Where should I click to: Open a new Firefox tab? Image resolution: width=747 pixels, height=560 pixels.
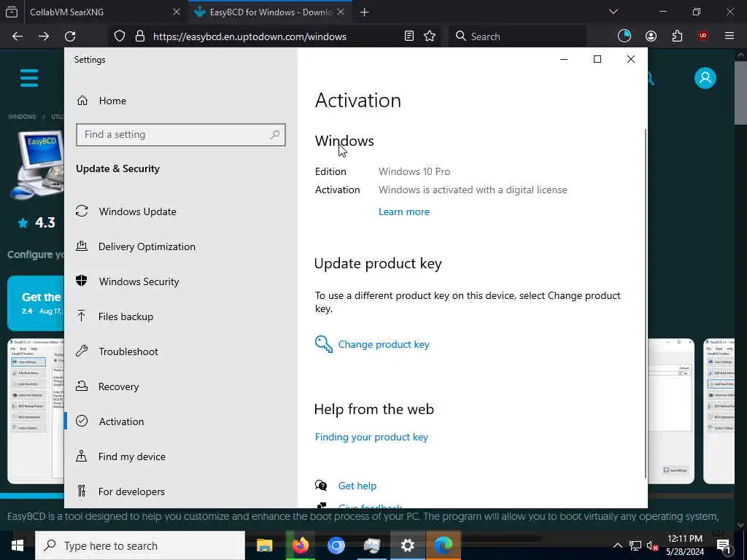click(x=365, y=12)
